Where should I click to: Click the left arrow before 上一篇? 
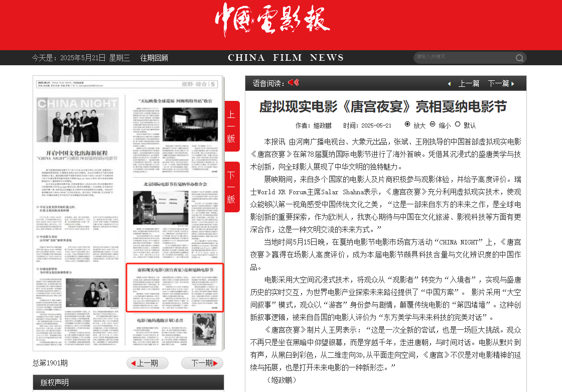[x=449, y=83]
